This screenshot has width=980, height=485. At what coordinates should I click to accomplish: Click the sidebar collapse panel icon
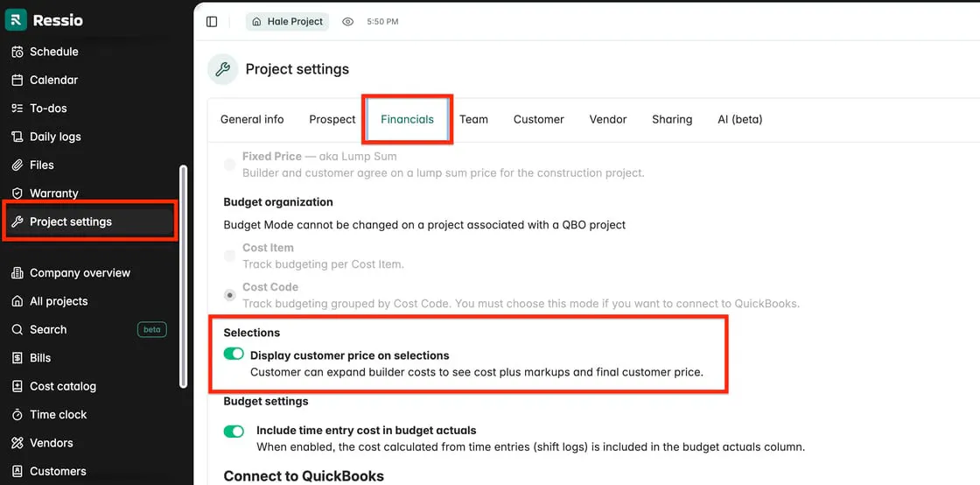tap(212, 22)
